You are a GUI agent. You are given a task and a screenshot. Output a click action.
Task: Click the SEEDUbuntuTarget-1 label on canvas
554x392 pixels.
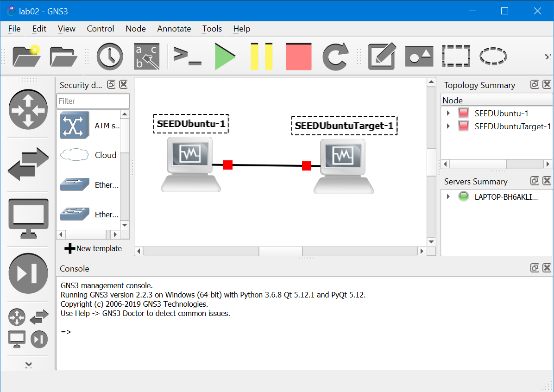(345, 126)
